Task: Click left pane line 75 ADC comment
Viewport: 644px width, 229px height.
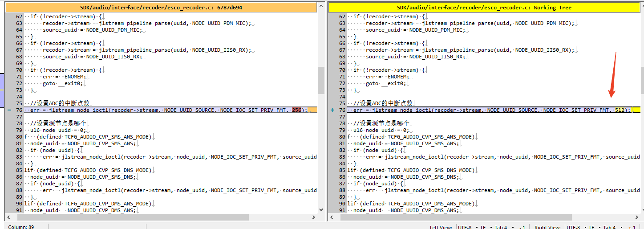Action: pyautogui.click(x=60, y=103)
